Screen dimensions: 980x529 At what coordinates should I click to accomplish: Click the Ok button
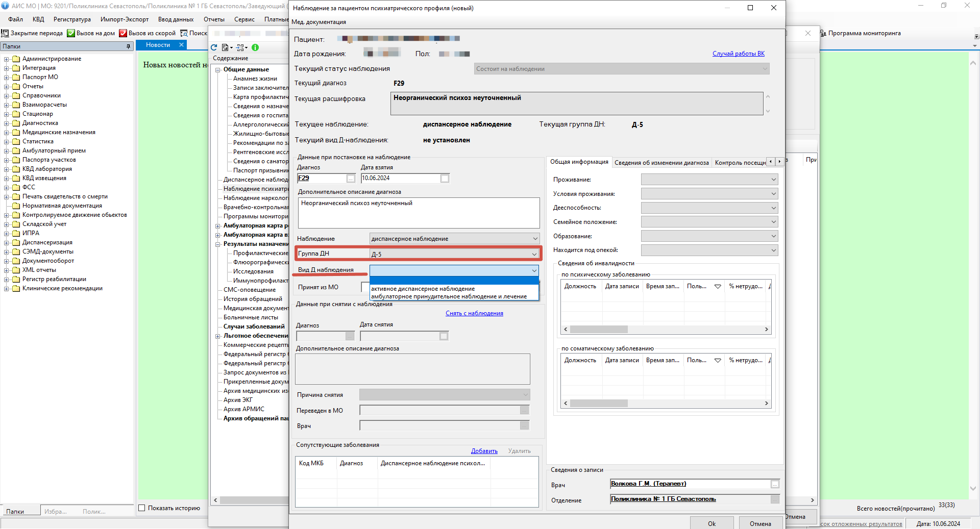tap(712, 523)
